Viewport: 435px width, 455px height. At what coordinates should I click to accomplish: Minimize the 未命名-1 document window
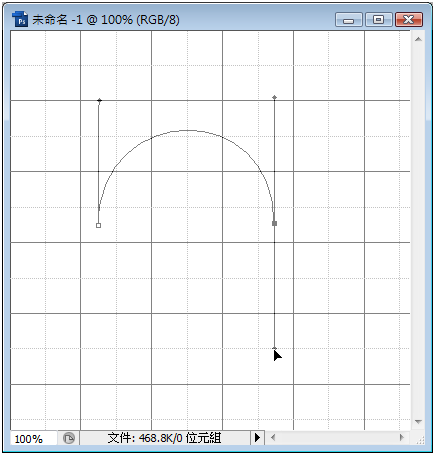click(x=349, y=20)
